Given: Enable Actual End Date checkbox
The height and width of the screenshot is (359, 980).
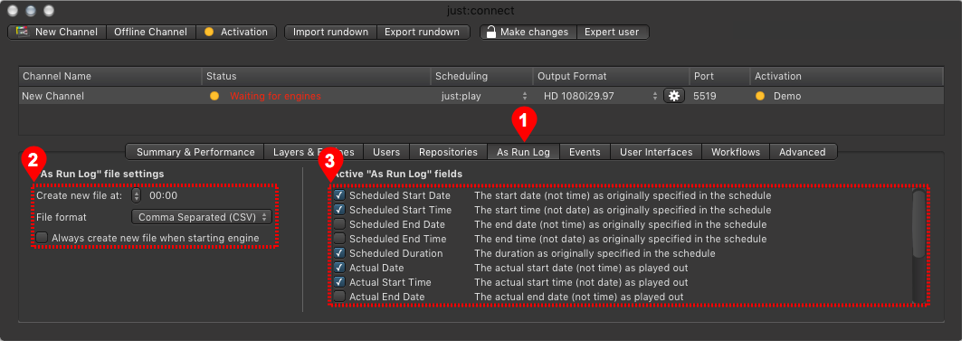Looking at the screenshot, I should pos(339,297).
